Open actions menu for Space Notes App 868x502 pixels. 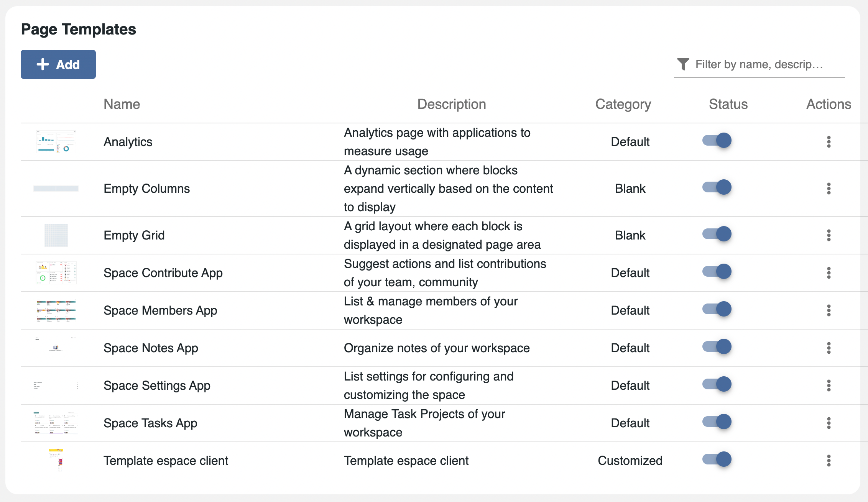(x=829, y=348)
